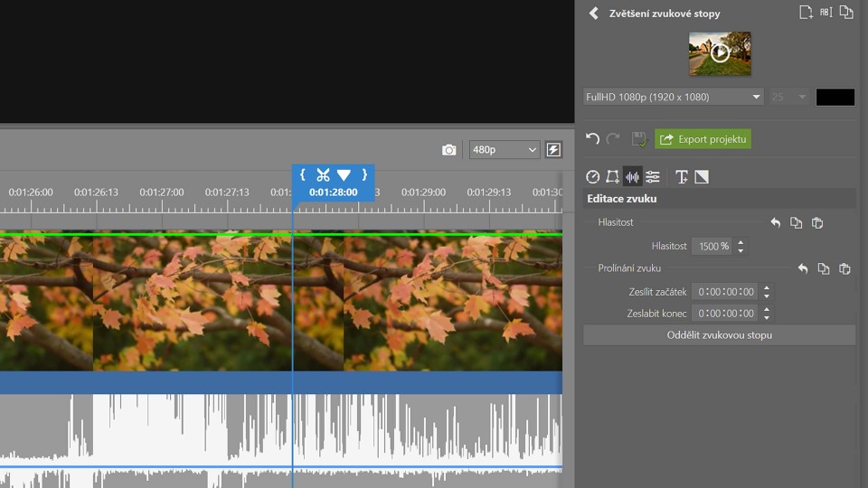Screen dimensions: 868x488
Task: Click the rename project icon
Action: (826, 13)
